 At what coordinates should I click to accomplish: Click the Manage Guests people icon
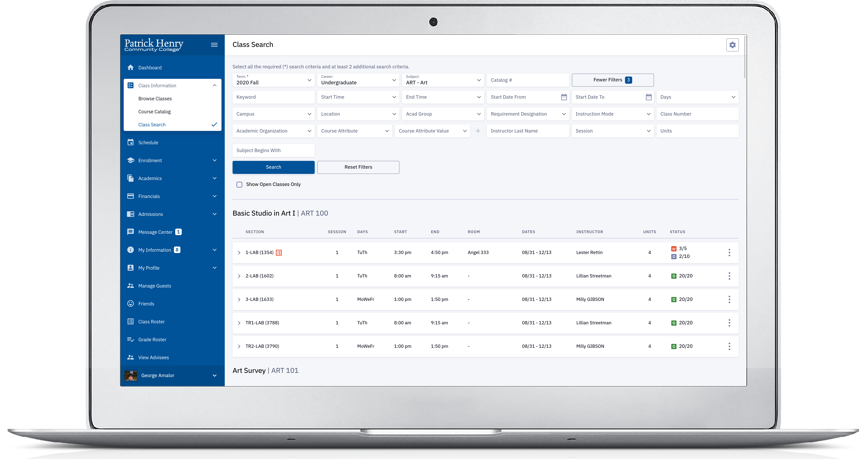tap(130, 286)
